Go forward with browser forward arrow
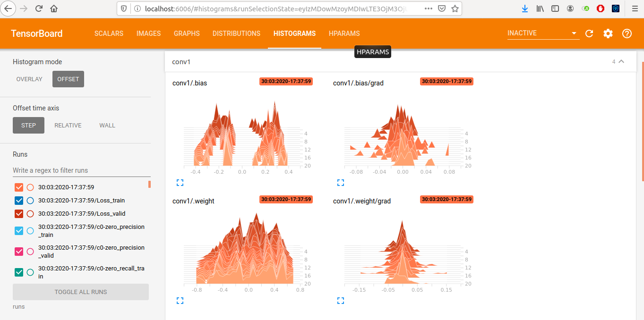Image resolution: width=644 pixels, height=320 pixels. coord(24,8)
